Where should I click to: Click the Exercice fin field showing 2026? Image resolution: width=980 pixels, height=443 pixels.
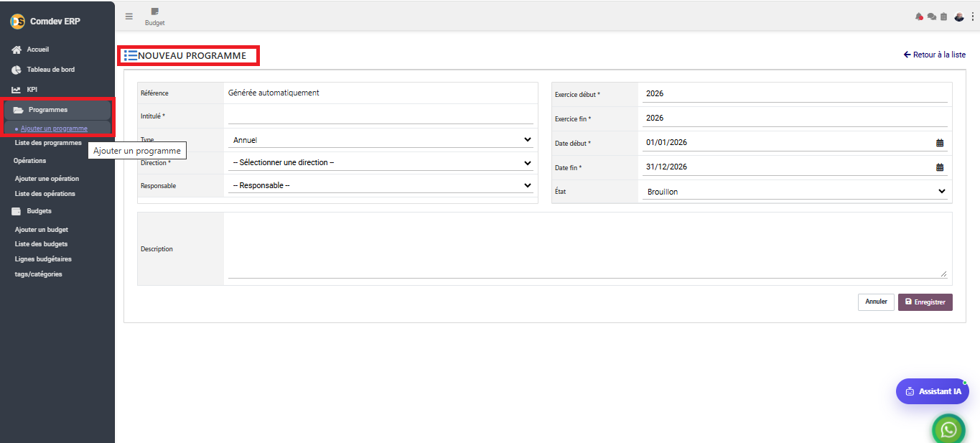tap(795, 118)
